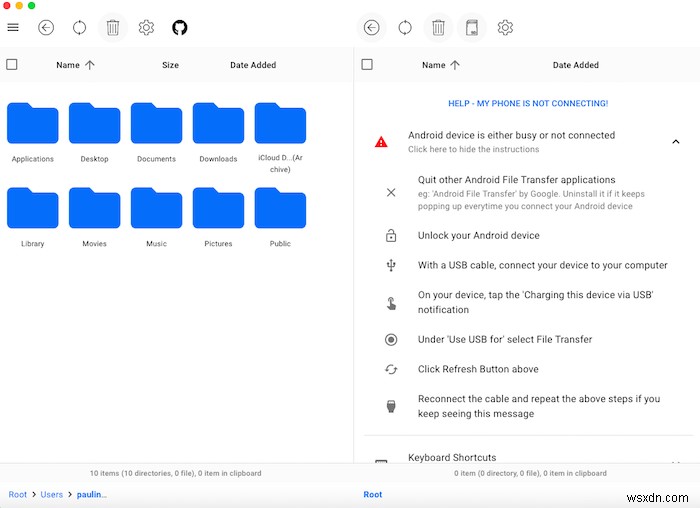Open the Movies folder
The height and width of the screenshot is (508, 700).
pyautogui.click(x=94, y=217)
